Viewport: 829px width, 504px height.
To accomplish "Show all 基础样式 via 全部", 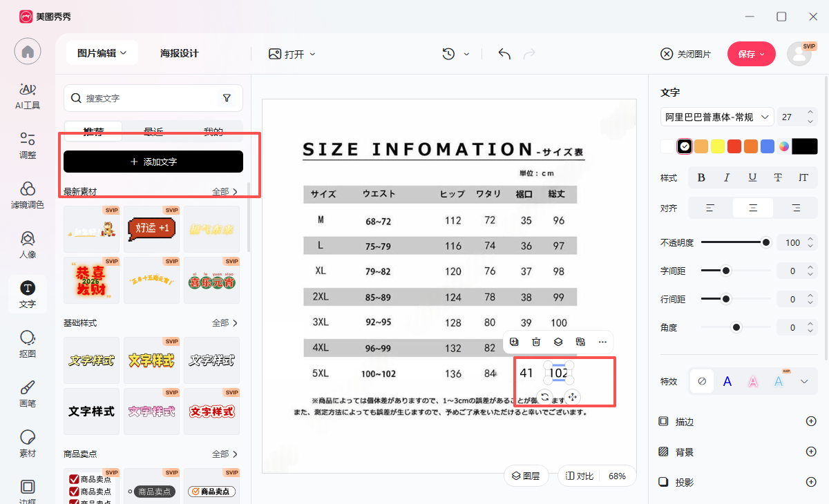I will coord(225,322).
